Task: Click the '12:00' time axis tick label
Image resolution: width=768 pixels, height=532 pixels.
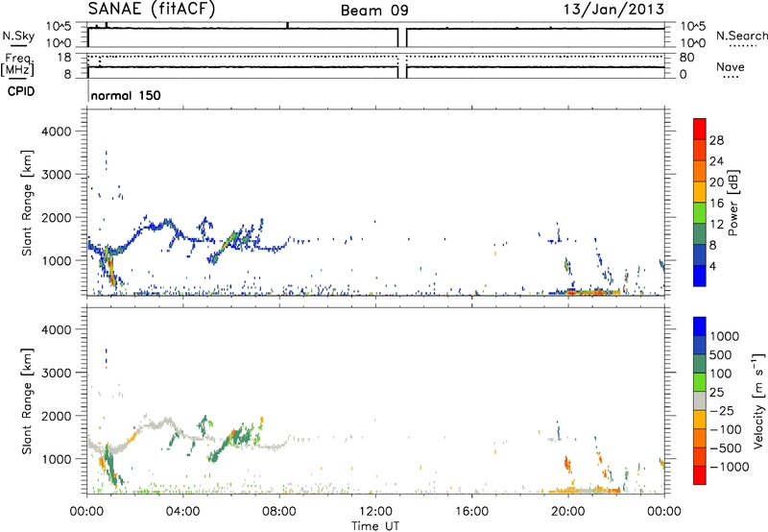Action: 375,512
